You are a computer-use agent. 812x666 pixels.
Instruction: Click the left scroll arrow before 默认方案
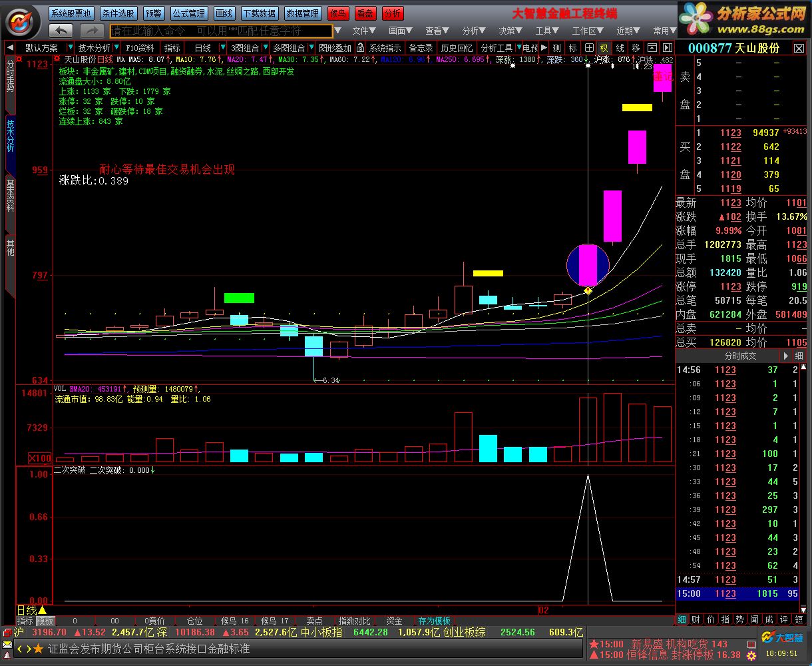(10, 48)
